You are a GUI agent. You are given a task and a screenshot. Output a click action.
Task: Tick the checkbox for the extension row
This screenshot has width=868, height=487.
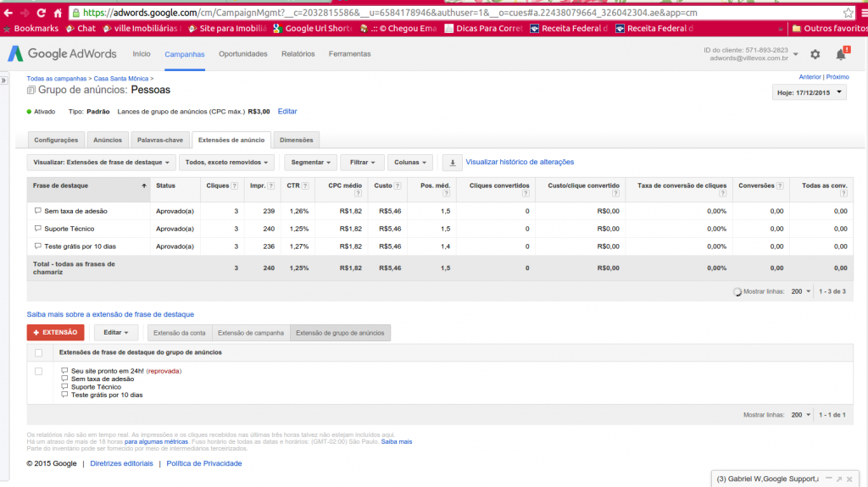[38, 371]
